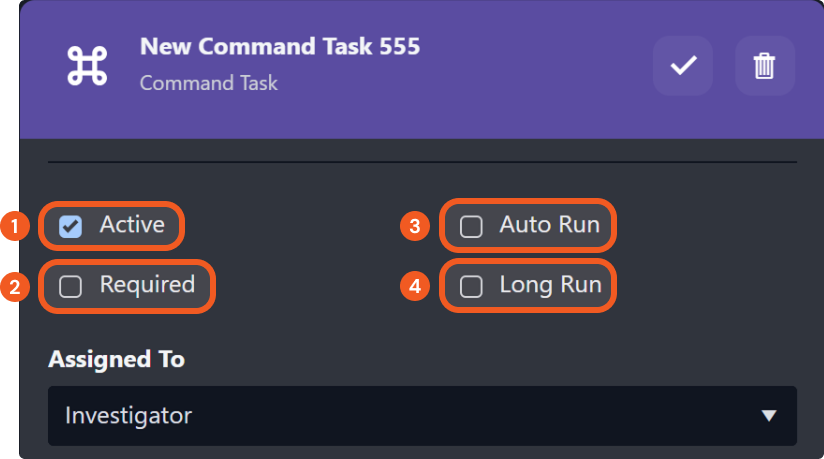Screen dimensions: 824x459
Task: Click the orange number 1 badge
Action: pyautogui.click(x=14, y=226)
